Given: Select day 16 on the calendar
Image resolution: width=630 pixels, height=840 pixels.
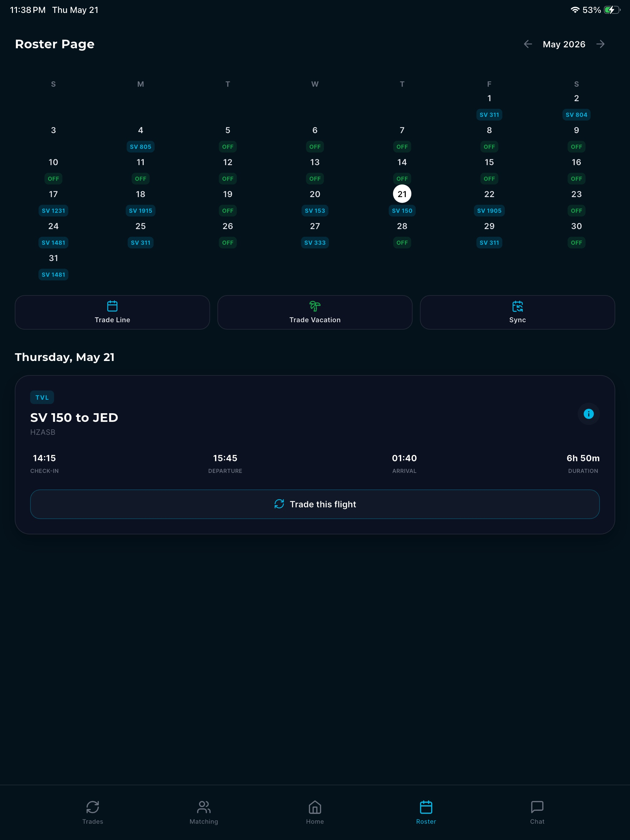Looking at the screenshot, I should tap(576, 162).
